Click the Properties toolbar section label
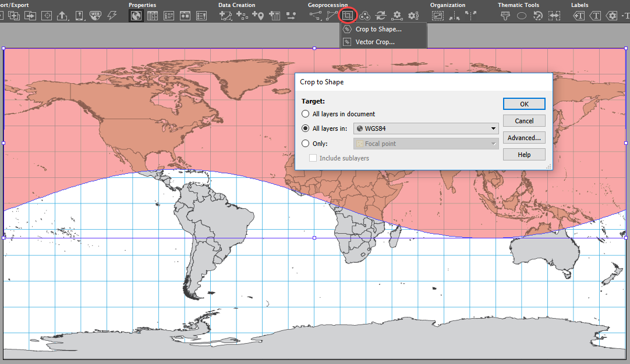Image resolution: width=630 pixels, height=364 pixels. pyautogui.click(x=142, y=5)
